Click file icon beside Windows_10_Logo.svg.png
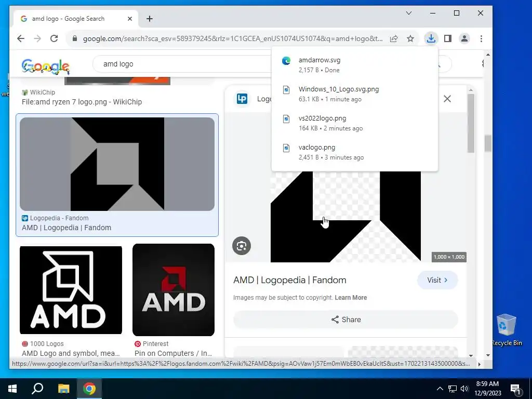Screen dimensions: 532x399 286,90
